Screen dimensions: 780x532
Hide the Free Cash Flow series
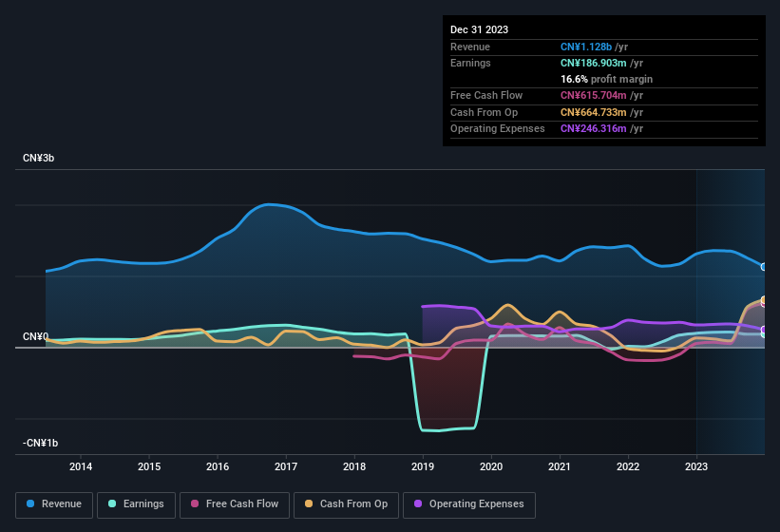pyautogui.click(x=235, y=504)
